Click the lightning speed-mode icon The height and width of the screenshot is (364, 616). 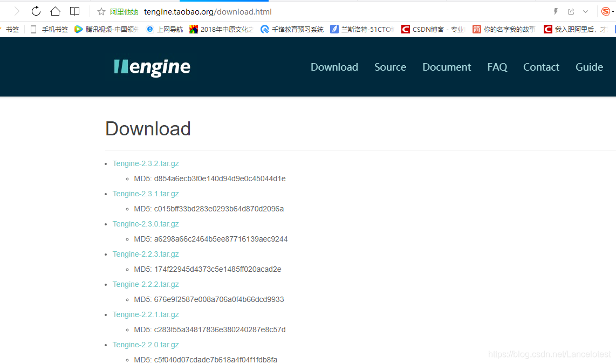coord(556,12)
